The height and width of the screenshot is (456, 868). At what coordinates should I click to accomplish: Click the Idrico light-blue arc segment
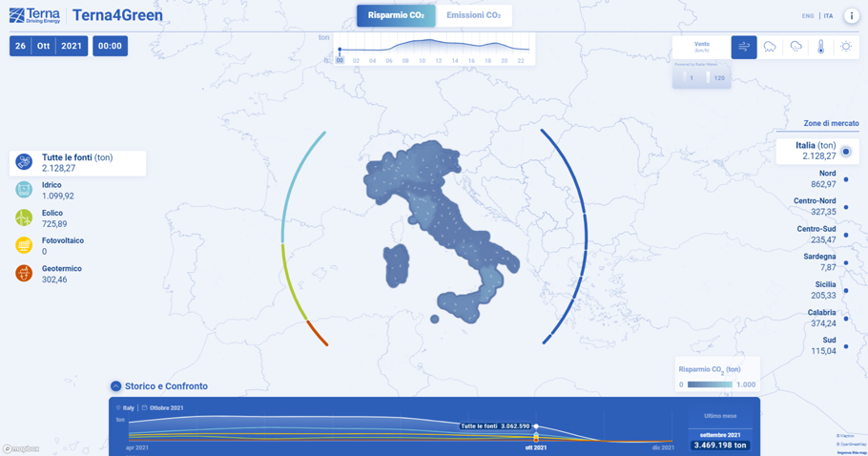[292, 181]
